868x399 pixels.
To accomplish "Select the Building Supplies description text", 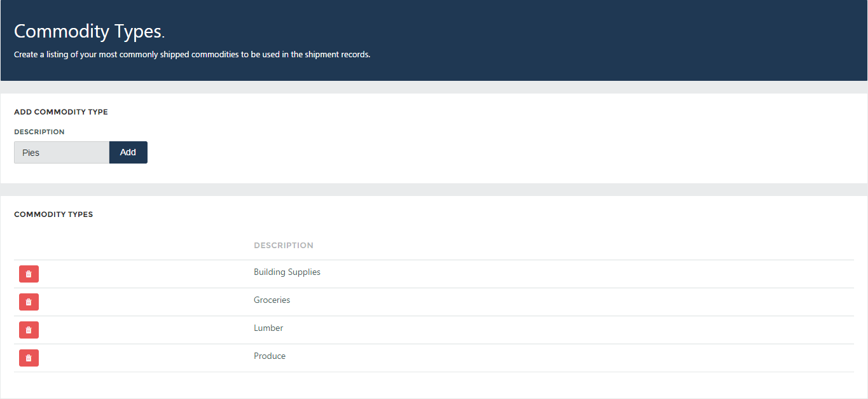I will [287, 272].
